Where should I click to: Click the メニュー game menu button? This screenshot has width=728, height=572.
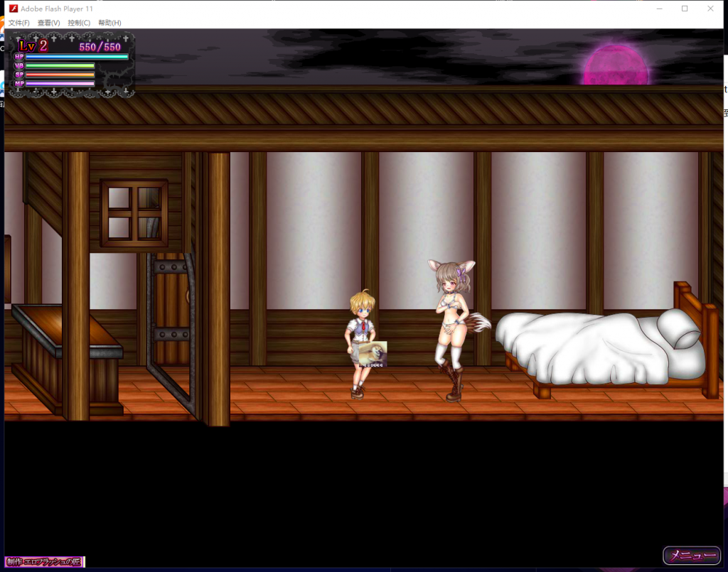pyautogui.click(x=692, y=555)
